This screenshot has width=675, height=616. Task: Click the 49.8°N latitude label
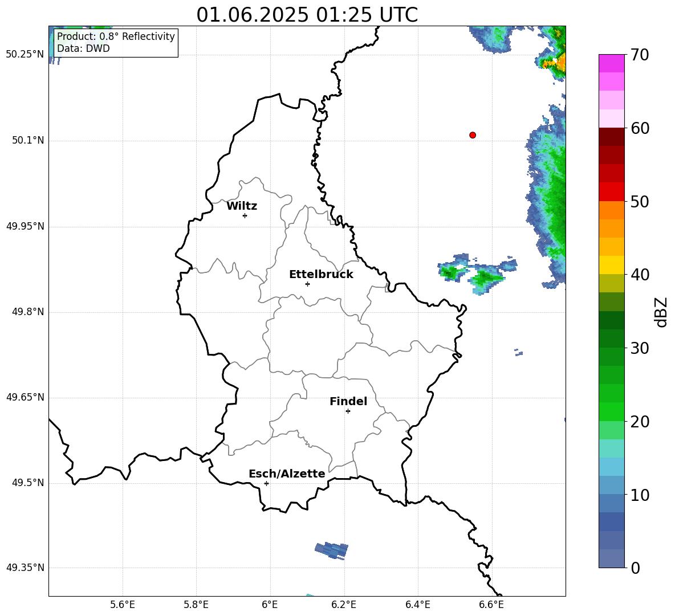(28, 312)
